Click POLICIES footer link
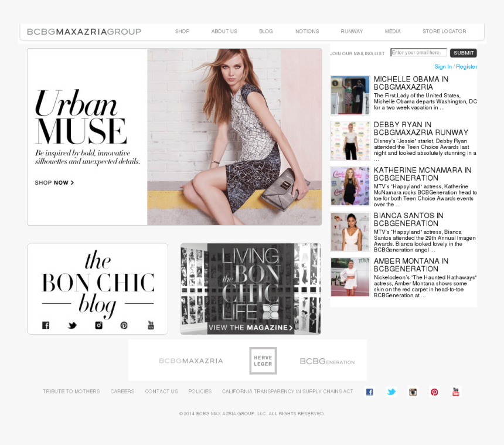Viewport: 504px width, 445px height. (x=200, y=391)
